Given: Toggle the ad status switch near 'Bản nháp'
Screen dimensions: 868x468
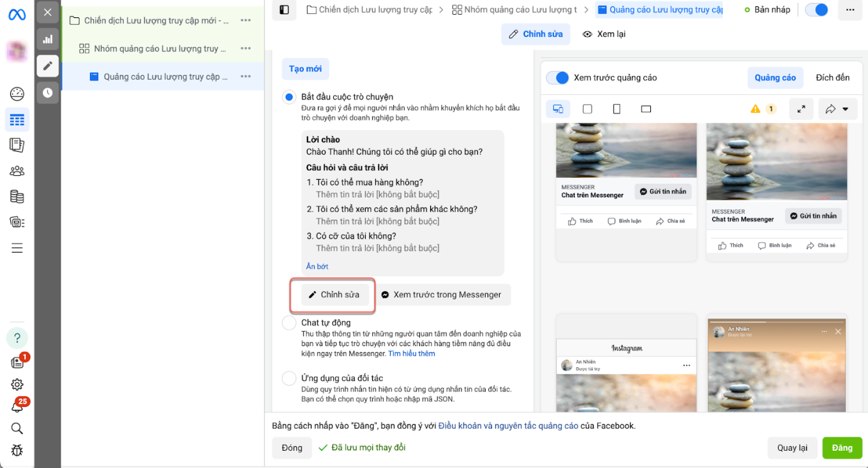Looking at the screenshot, I should (x=816, y=10).
